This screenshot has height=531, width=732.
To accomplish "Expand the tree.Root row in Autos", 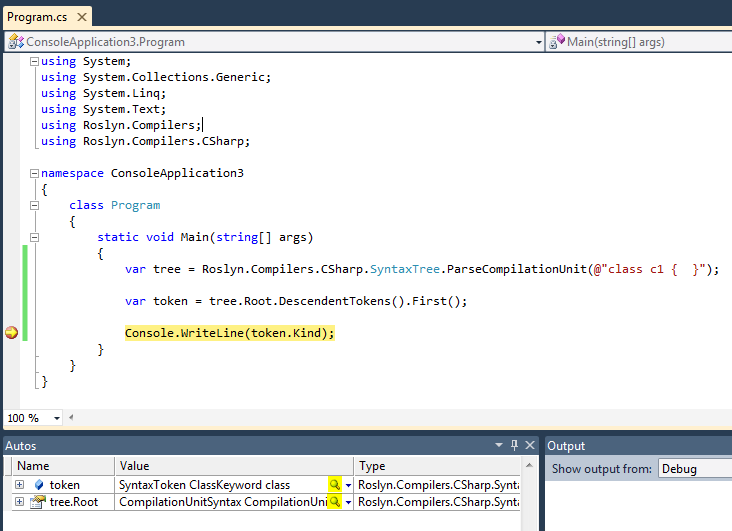I will coord(19,502).
